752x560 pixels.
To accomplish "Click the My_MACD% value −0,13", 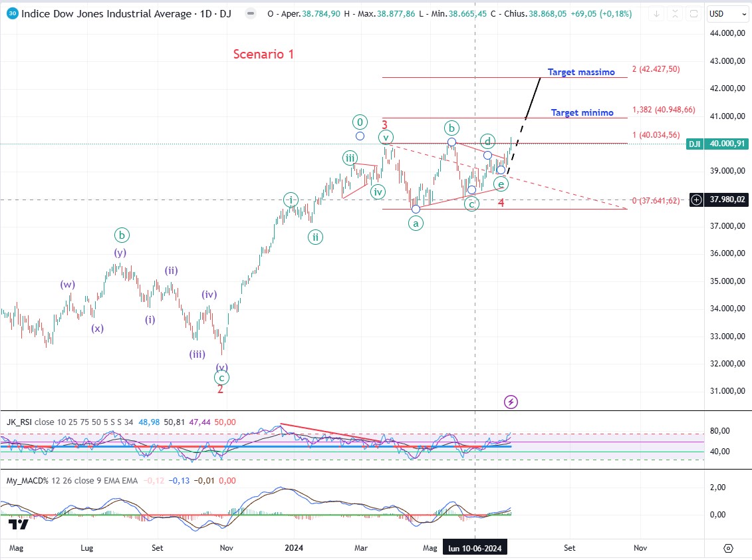I will (179, 480).
